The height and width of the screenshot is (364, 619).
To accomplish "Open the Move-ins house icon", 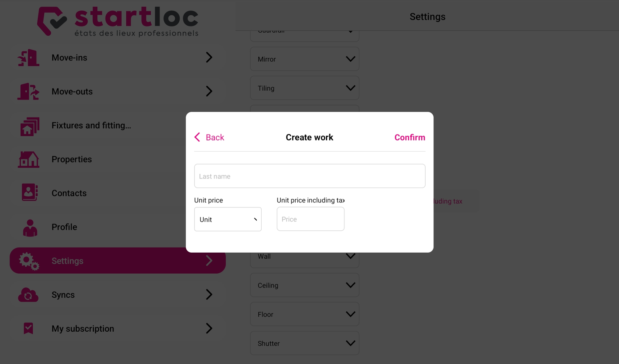I will [28, 58].
